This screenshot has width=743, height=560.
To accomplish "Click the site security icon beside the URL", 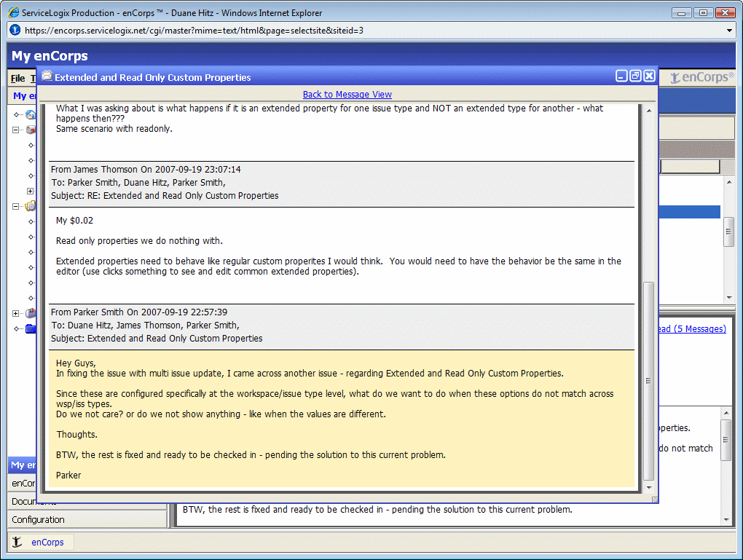I will pyautogui.click(x=15, y=30).
